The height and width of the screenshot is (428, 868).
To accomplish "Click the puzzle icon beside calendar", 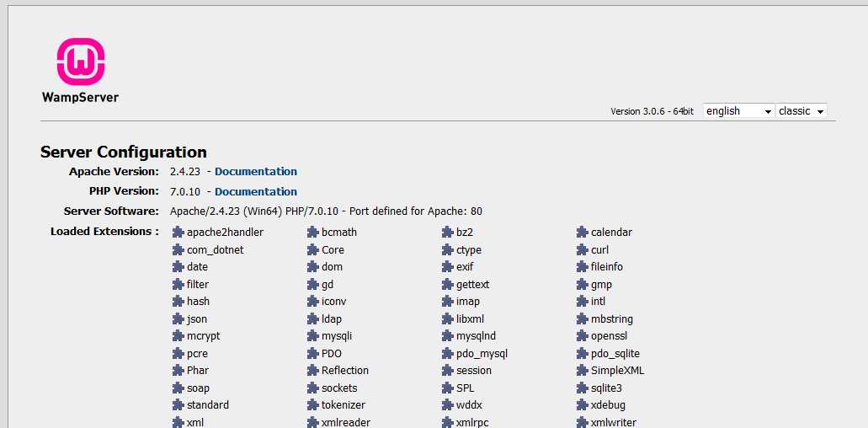I will [582, 232].
